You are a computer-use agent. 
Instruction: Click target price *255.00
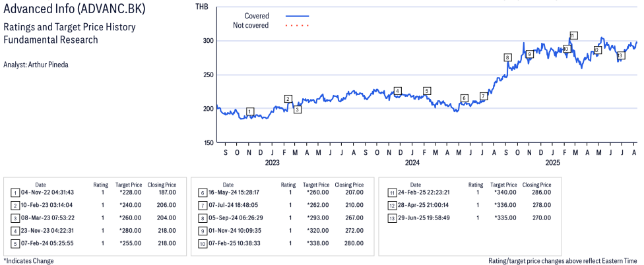pos(131,243)
